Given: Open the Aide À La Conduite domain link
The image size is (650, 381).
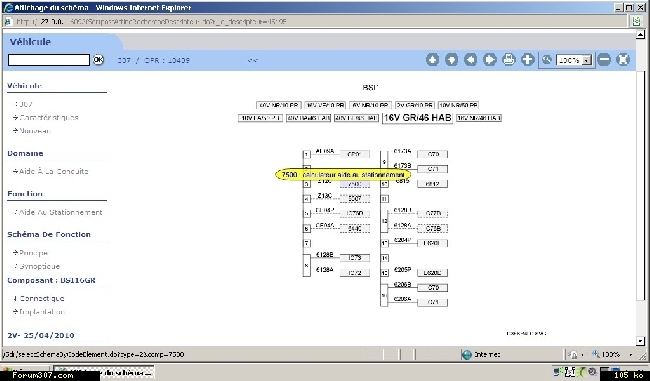Looking at the screenshot, I should pyautogui.click(x=51, y=171).
